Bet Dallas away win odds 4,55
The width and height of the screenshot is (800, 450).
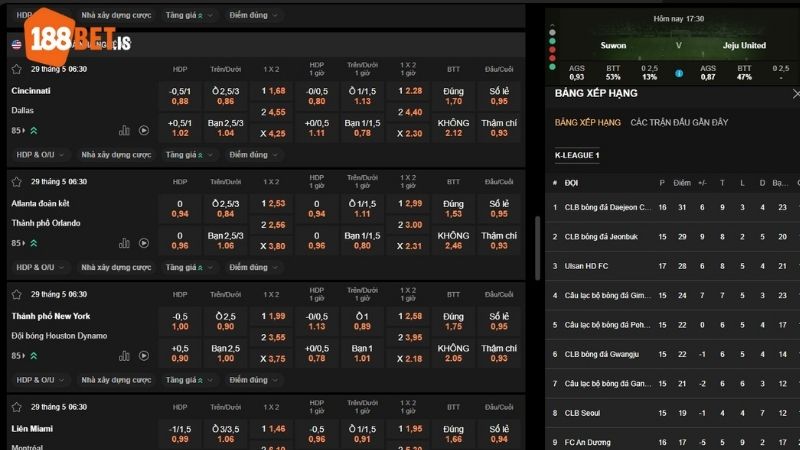[272, 112]
